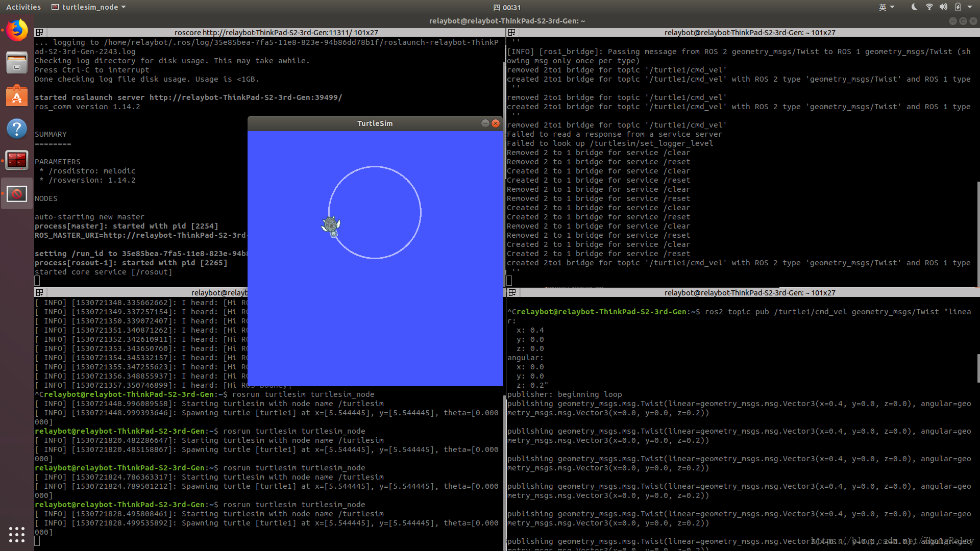
Task: Click the cursor in the ros1_bridge terminal
Action: tap(509, 281)
